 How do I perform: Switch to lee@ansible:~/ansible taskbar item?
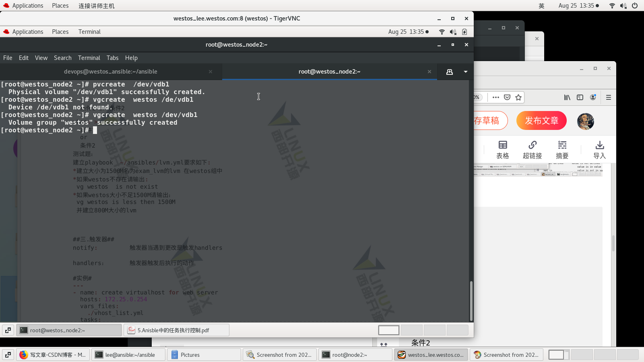128,355
